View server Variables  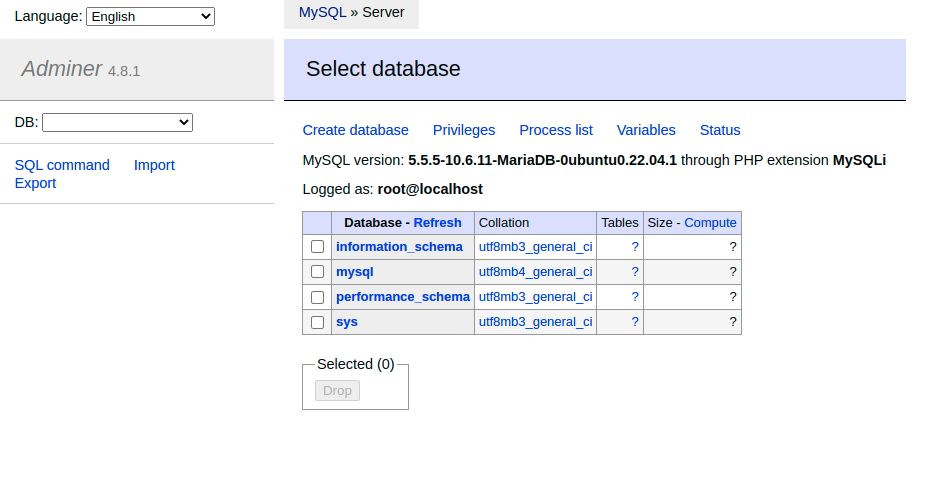click(646, 130)
